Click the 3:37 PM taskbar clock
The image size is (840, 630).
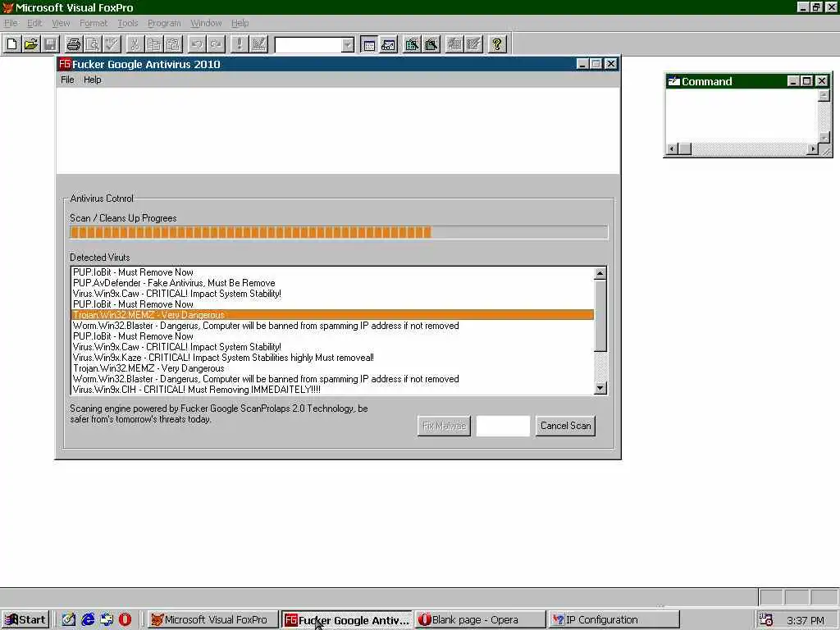[x=806, y=620]
